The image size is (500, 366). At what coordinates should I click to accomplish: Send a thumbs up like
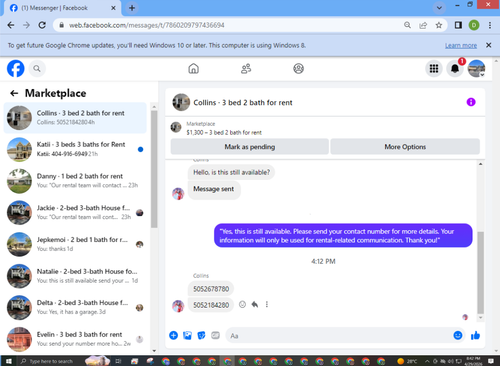tap(475, 335)
